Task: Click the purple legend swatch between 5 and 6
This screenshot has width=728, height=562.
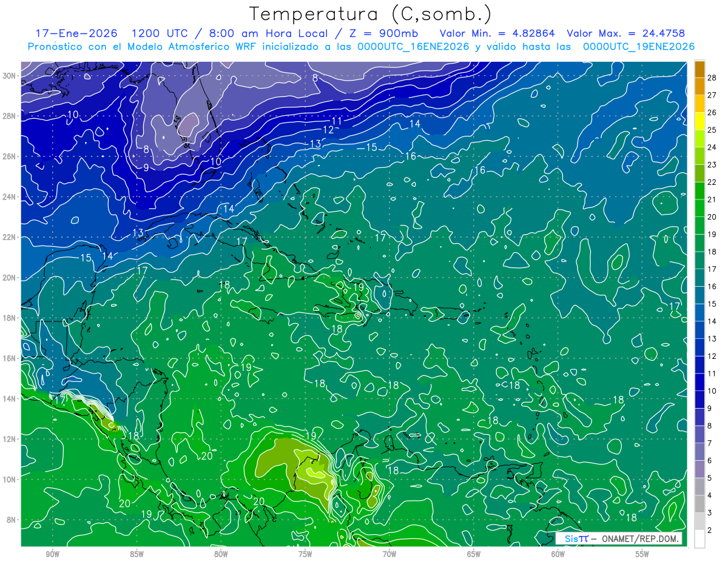Action: pyautogui.click(x=700, y=469)
